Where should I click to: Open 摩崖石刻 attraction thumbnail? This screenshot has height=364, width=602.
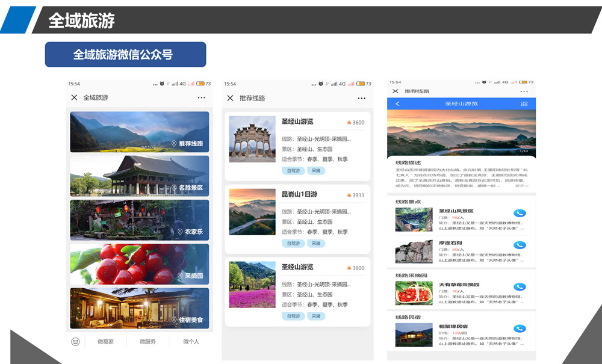(414, 251)
